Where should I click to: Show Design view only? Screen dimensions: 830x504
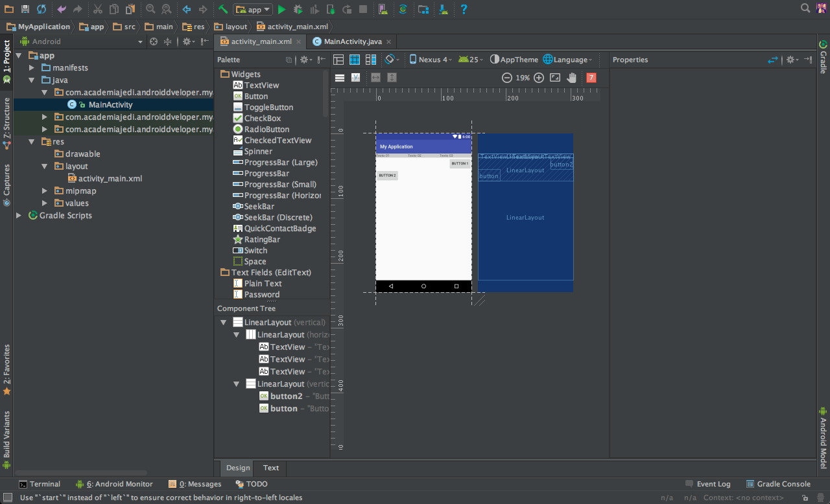(338, 60)
